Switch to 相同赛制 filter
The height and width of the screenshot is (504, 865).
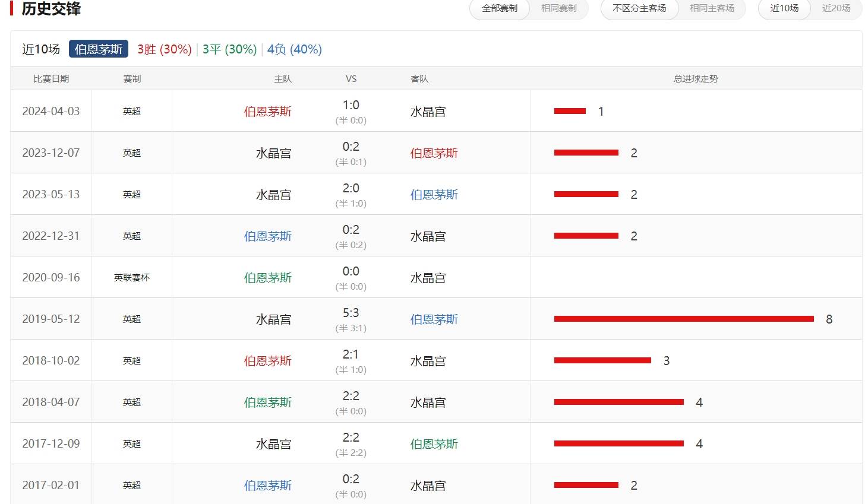coord(558,8)
